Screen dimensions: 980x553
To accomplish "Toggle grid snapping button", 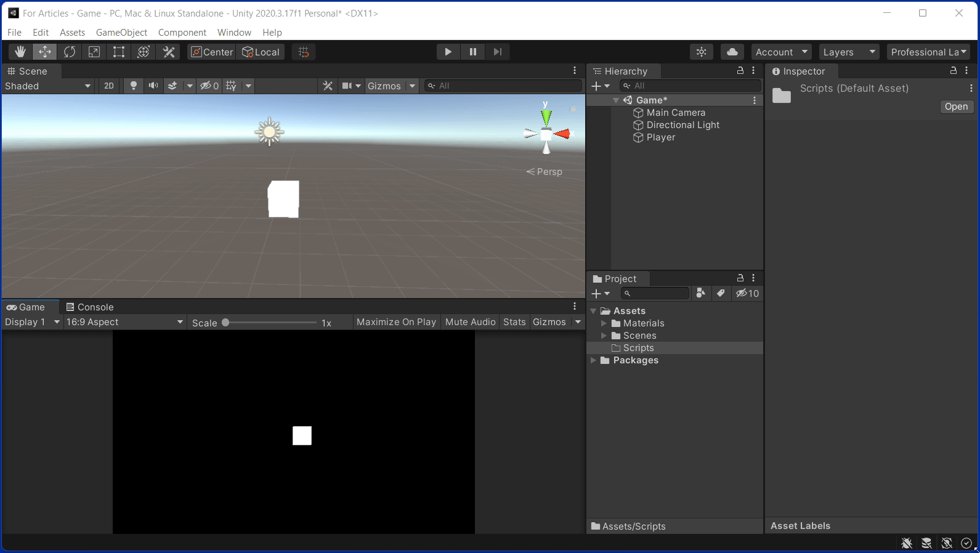I will coord(304,52).
